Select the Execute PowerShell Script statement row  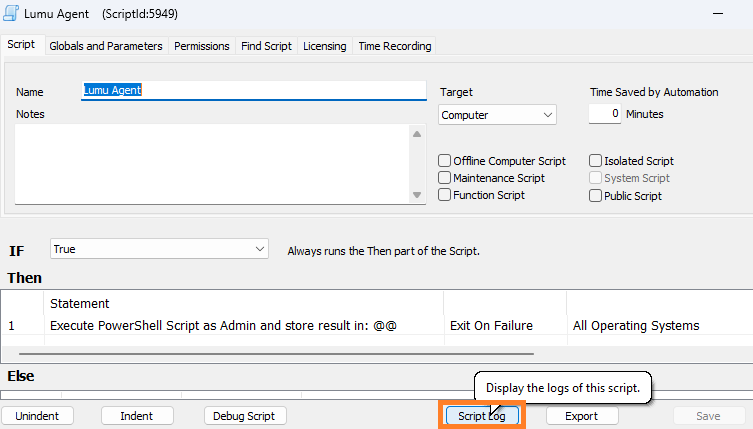coord(223,326)
